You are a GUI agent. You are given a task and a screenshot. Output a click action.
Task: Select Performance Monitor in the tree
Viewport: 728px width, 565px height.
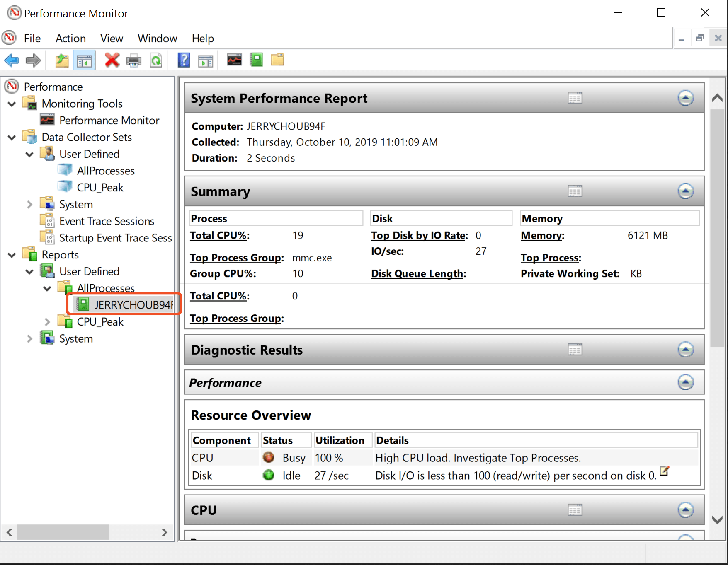(x=109, y=121)
